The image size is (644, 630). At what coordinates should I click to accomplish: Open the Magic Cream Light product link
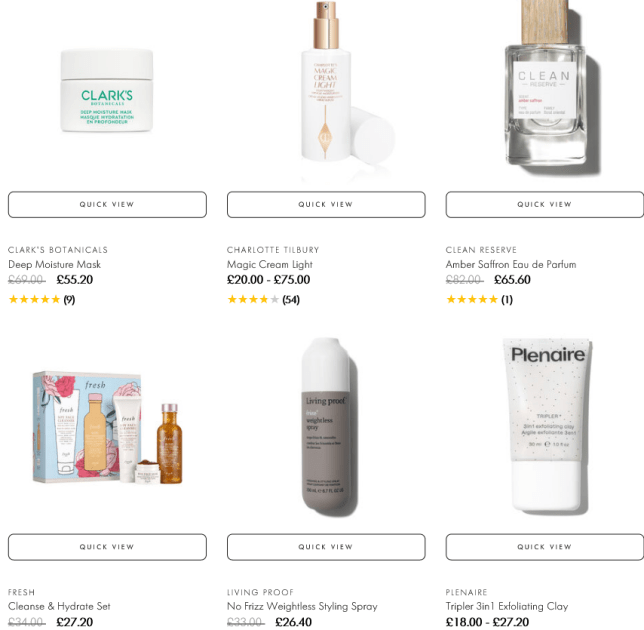(270, 264)
